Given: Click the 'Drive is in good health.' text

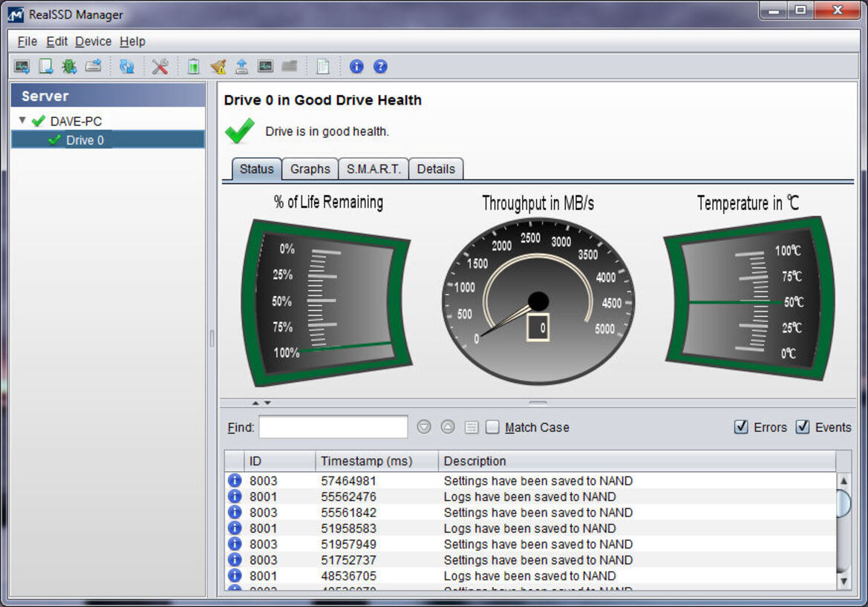Looking at the screenshot, I should pos(327,131).
